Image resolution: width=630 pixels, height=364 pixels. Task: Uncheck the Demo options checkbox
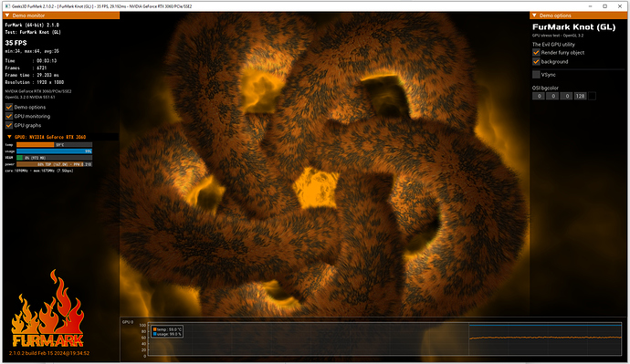pyautogui.click(x=9, y=107)
